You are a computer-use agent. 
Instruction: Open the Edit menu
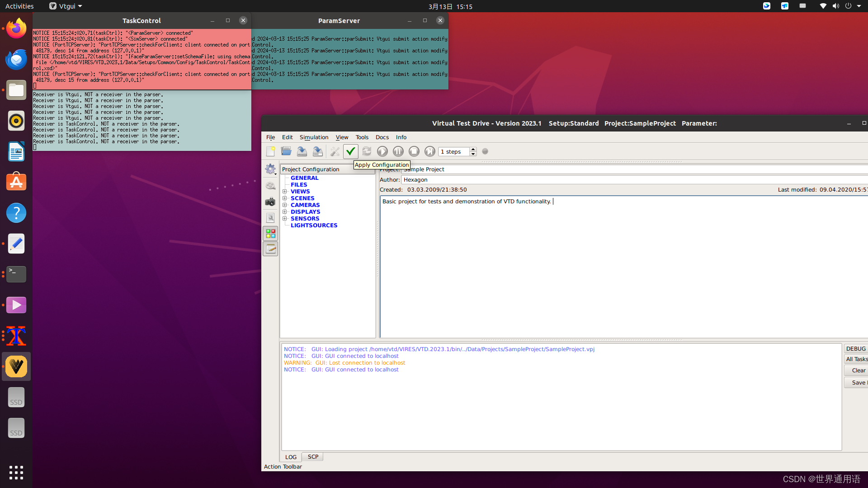coord(287,137)
